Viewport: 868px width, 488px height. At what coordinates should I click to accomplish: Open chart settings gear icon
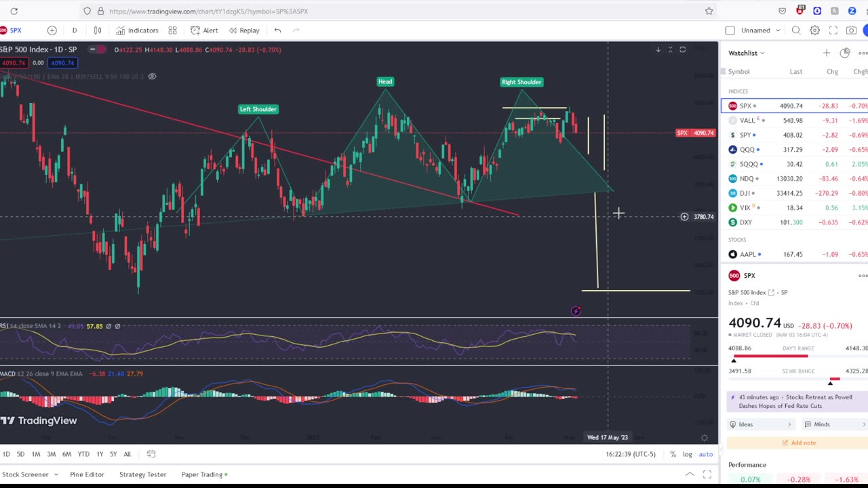coord(814,30)
